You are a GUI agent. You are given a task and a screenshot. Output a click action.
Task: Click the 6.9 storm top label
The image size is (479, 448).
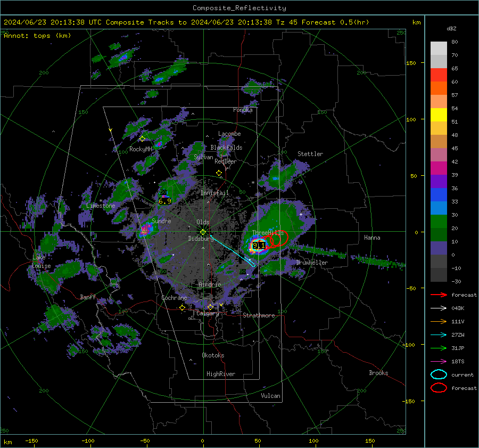[164, 201]
